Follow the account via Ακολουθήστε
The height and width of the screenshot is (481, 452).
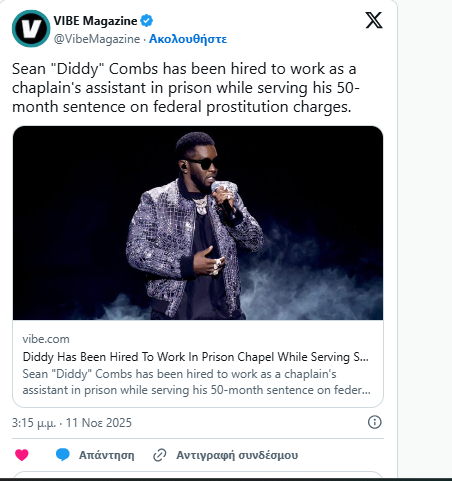point(188,39)
